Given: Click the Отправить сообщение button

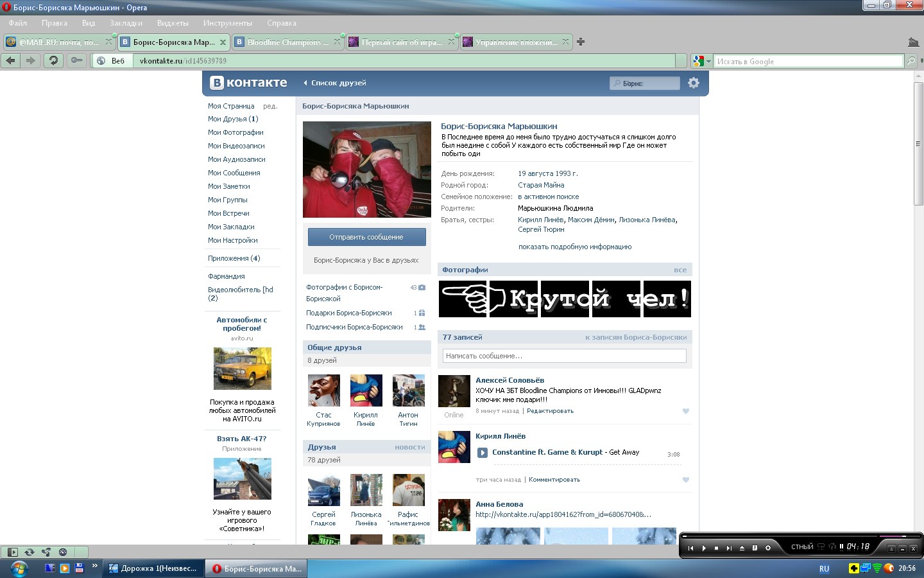Looking at the screenshot, I should pyautogui.click(x=366, y=237).
